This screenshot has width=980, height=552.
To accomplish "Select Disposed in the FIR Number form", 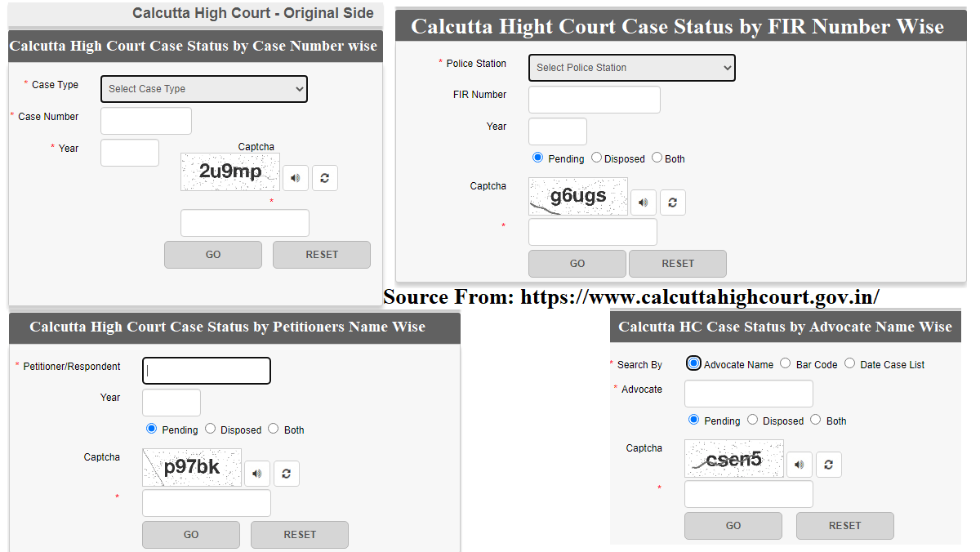I will click(596, 158).
